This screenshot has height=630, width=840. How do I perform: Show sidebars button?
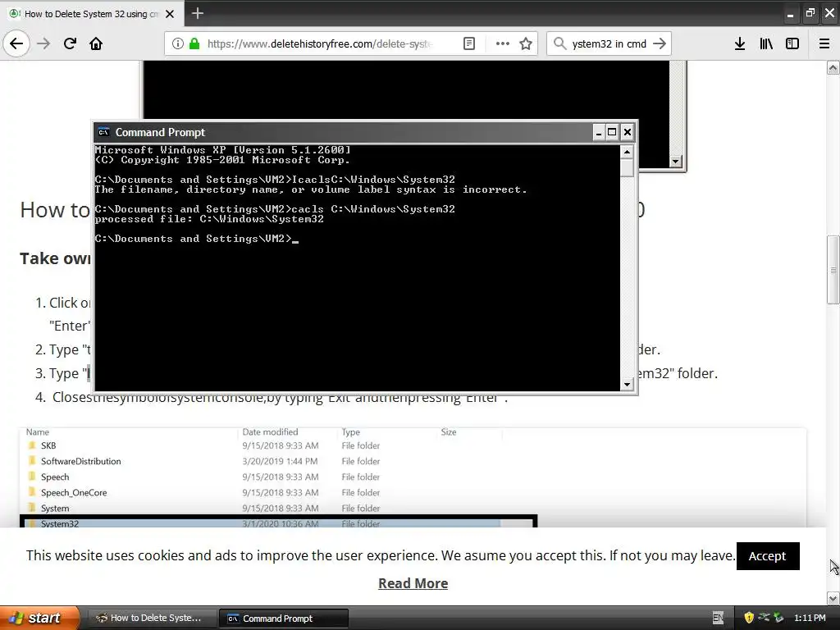(x=792, y=43)
